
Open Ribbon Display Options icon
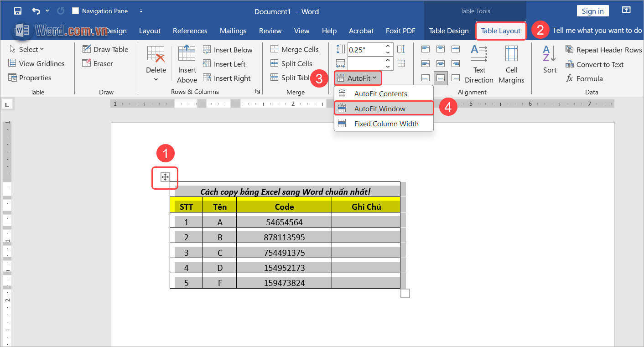(x=626, y=10)
